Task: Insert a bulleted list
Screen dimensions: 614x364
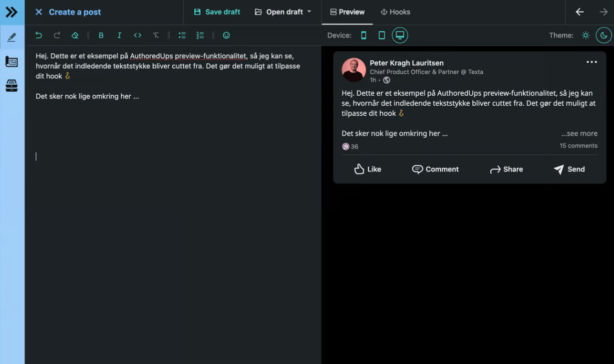Action: click(x=182, y=35)
